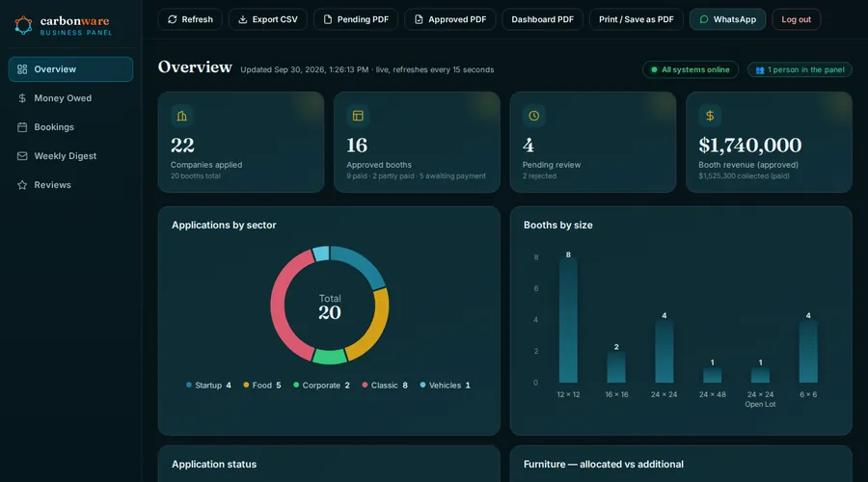Download the Approved PDF report

tap(450, 19)
